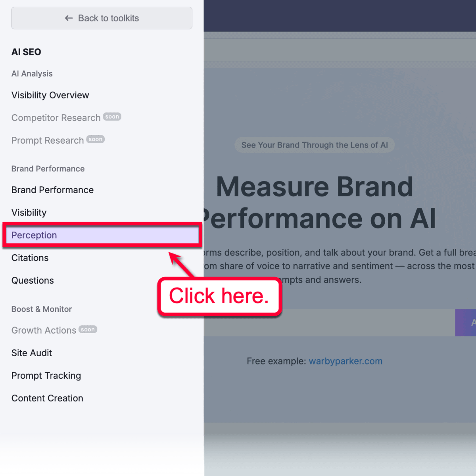The width and height of the screenshot is (476, 476).
Task: Open Prompt Research menu entry
Action: coord(48,140)
